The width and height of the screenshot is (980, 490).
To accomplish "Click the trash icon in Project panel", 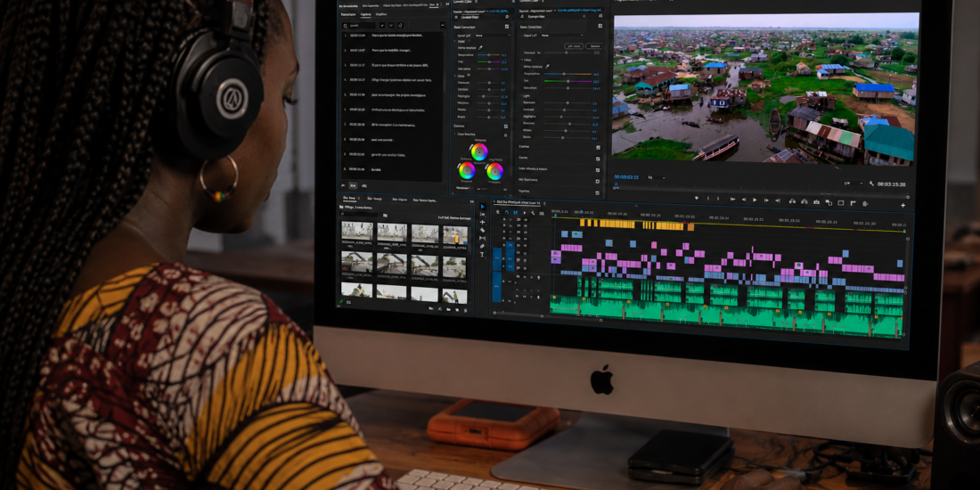I will (465, 309).
